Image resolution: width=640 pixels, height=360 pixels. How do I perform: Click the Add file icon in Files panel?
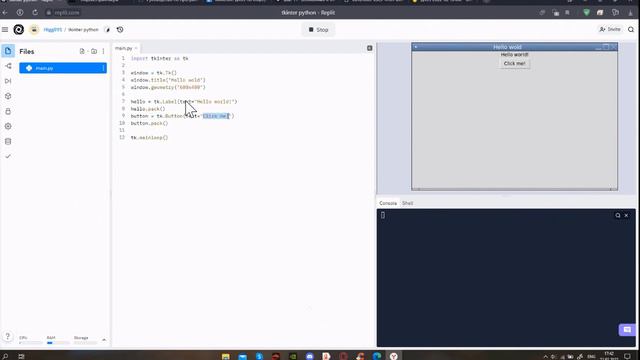click(x=82, y=51)
